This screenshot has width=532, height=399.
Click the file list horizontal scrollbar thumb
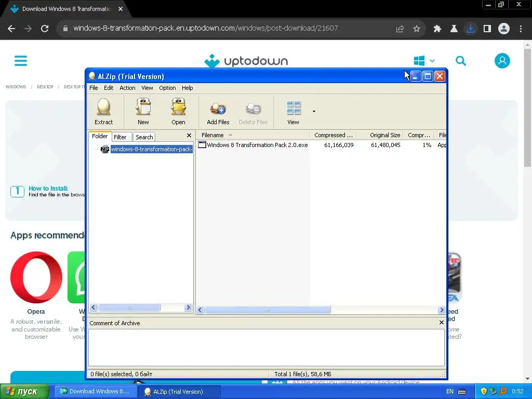(x=268, y=310)
